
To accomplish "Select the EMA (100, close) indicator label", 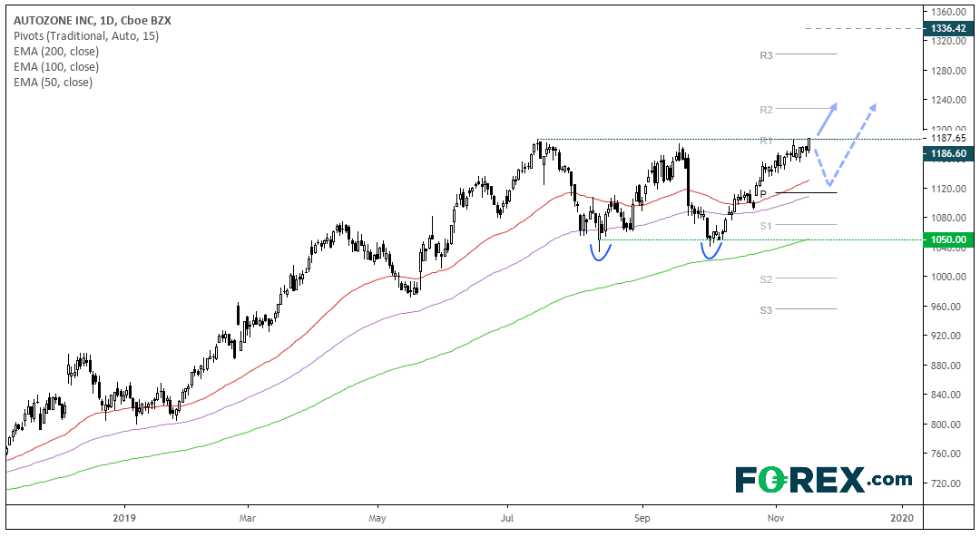I will (x=56, y=67).
